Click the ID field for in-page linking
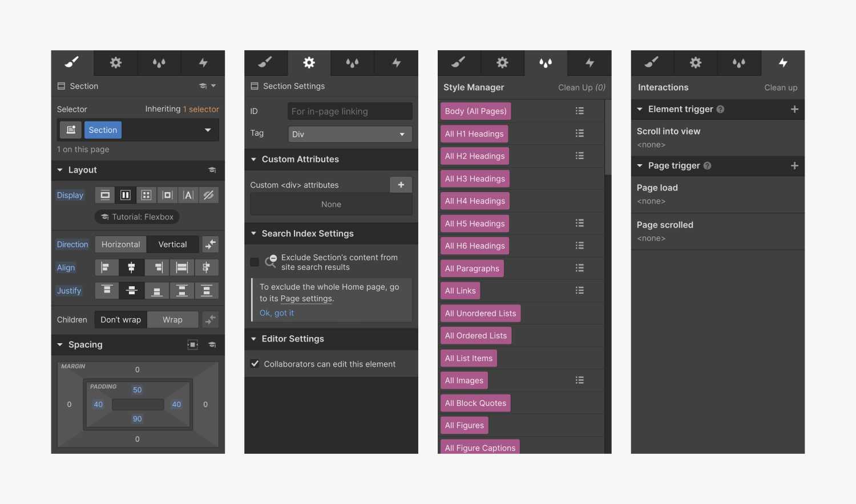 (349, 111)
